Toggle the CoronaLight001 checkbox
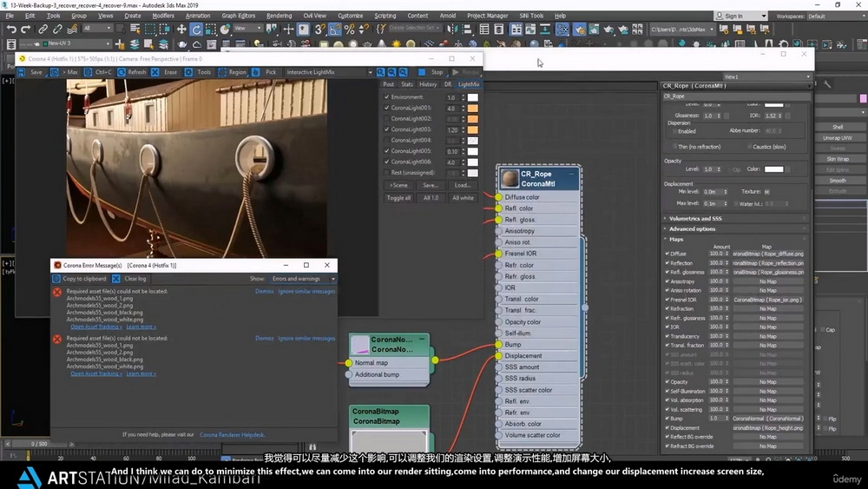Image resolution: width=868 pixels, height=489 pixels. (387, 108)
